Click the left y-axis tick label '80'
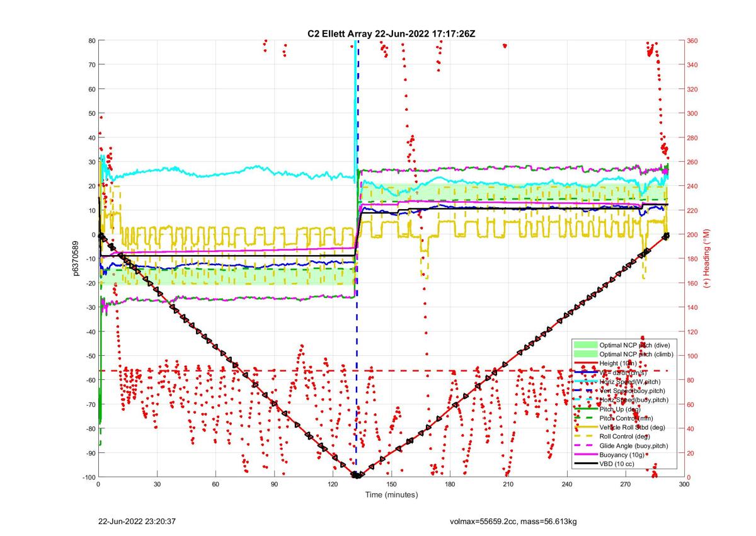 91,40
